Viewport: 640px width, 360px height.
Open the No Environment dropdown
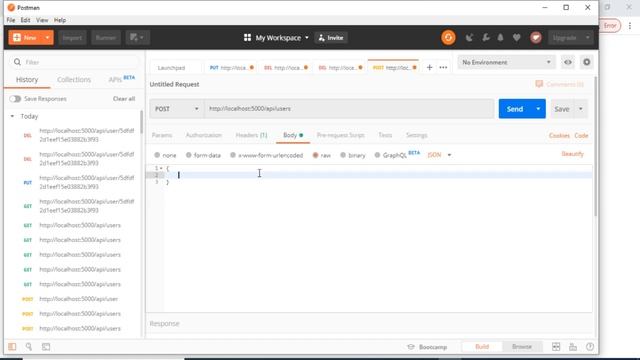point(506,62)
